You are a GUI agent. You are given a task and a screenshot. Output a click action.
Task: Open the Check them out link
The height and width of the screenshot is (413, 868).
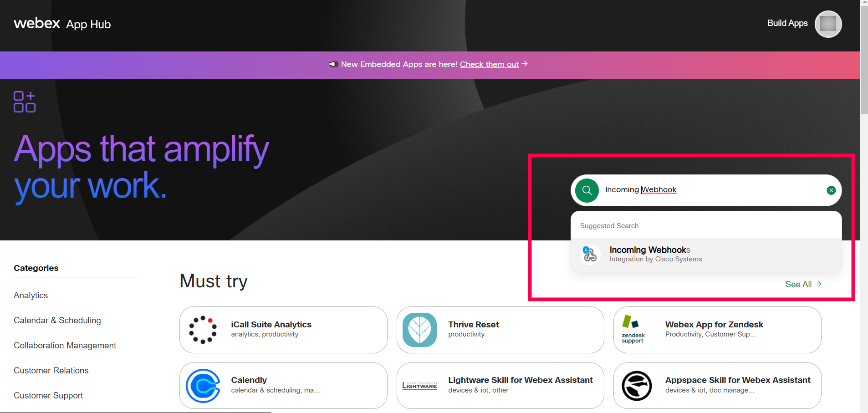pos(489,64)
